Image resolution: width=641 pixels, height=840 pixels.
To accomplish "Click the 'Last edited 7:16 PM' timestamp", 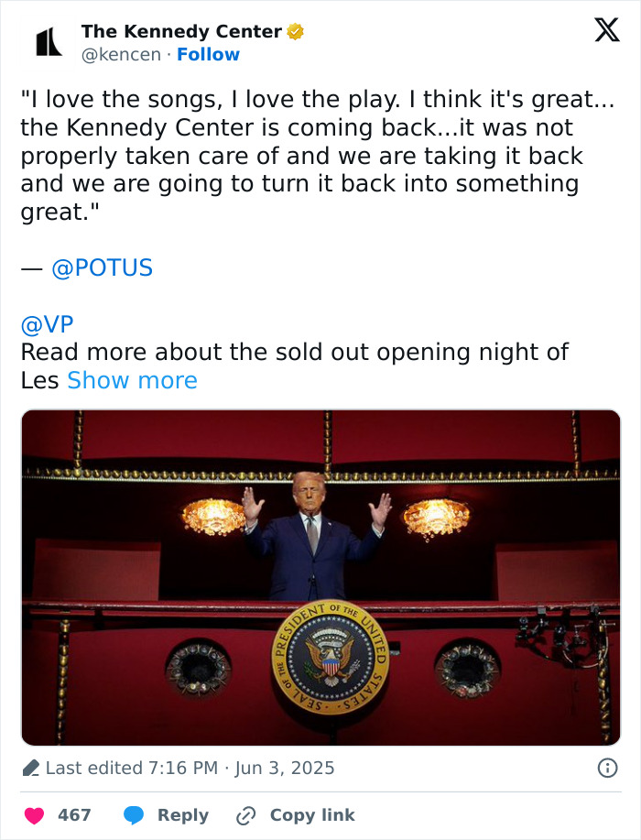I will pyautogui.click(x=128, y=769).
